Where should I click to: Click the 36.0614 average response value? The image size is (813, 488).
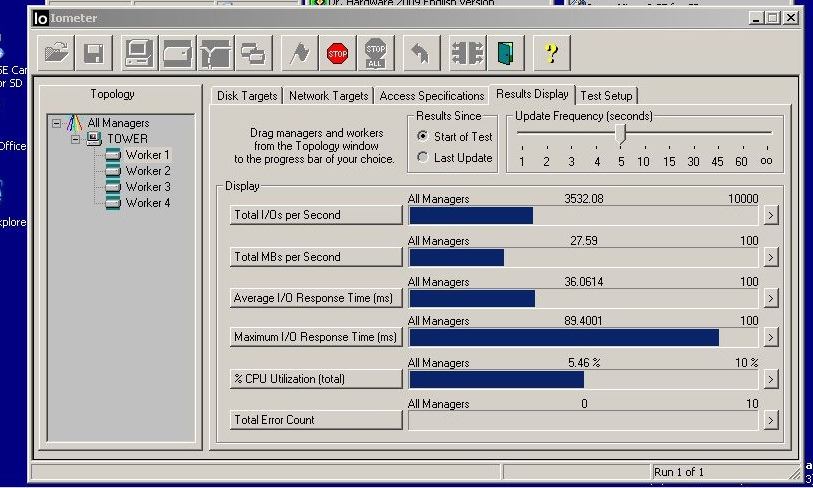pos(583,282)
